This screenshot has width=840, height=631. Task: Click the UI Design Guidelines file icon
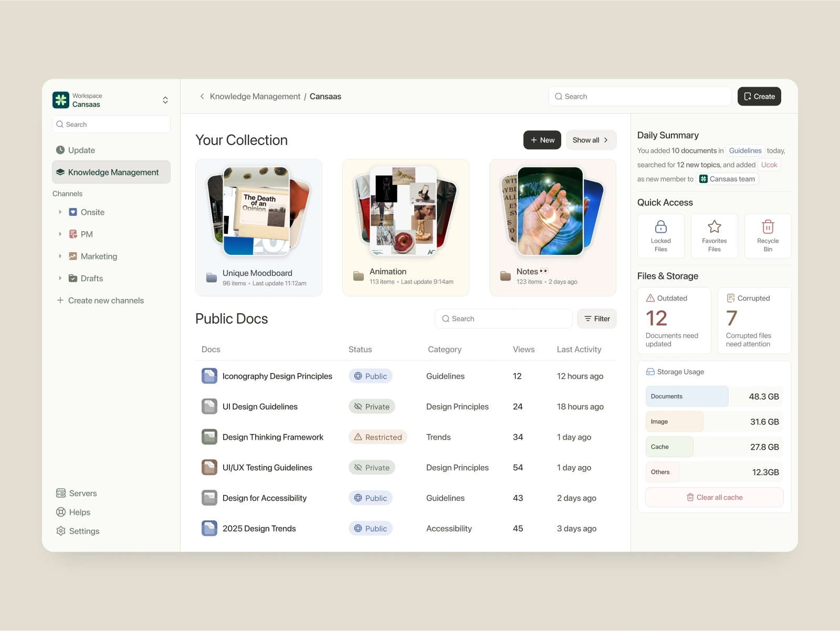[x=209, y=407]
